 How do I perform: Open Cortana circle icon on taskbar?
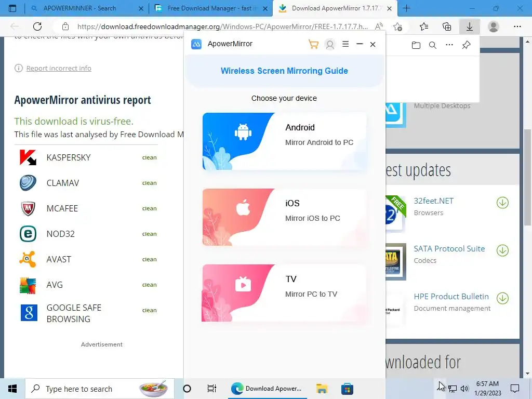[187, 389]
